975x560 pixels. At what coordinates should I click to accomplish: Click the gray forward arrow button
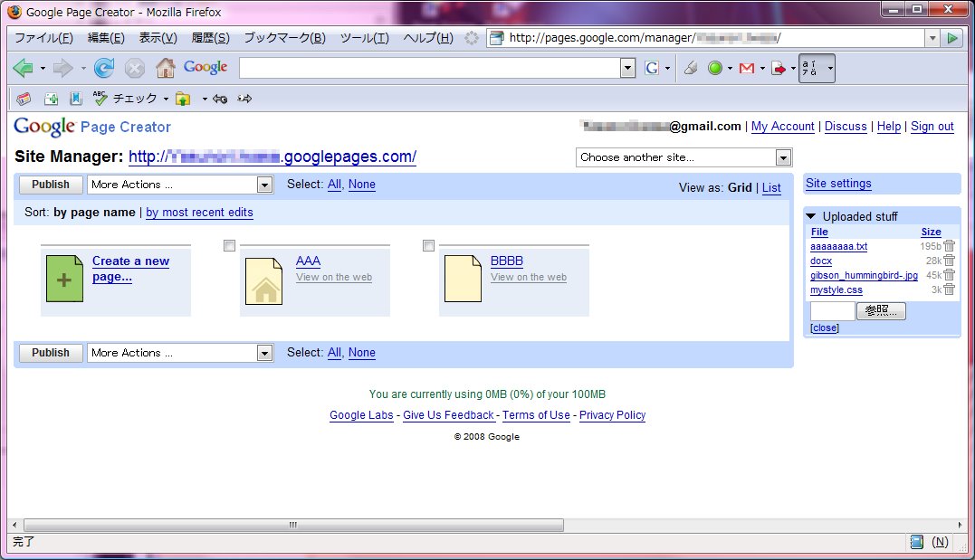[62, 68]
